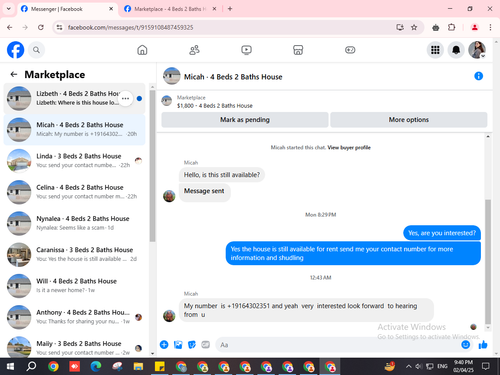This screenshot has width=500, height=375.
Task: Open the three-dot options on Lizbeth chat
Action: pos(125,98)
